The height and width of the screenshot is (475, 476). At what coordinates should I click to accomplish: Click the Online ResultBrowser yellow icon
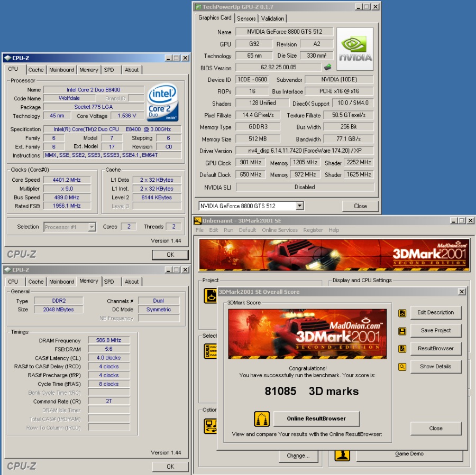(262, 419)
